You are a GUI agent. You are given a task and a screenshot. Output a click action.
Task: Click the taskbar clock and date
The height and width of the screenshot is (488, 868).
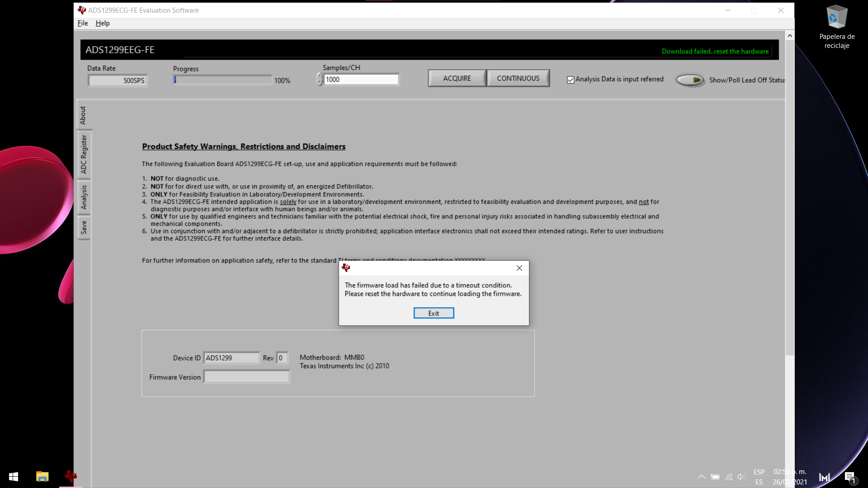tap(790, 477)
